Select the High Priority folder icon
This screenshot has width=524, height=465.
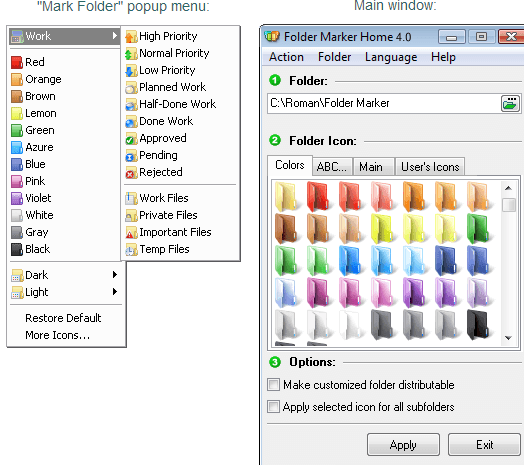tap(131, 36)
